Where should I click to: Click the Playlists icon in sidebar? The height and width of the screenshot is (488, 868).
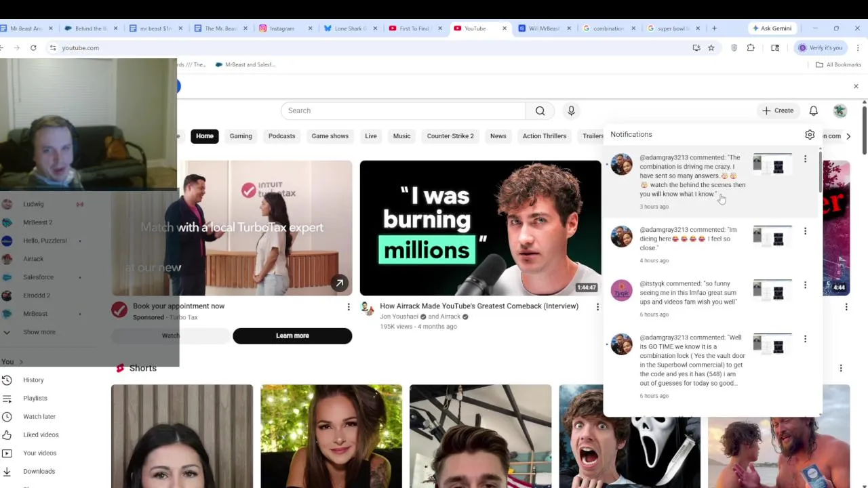pyautogui.click(x=7, y=399)
